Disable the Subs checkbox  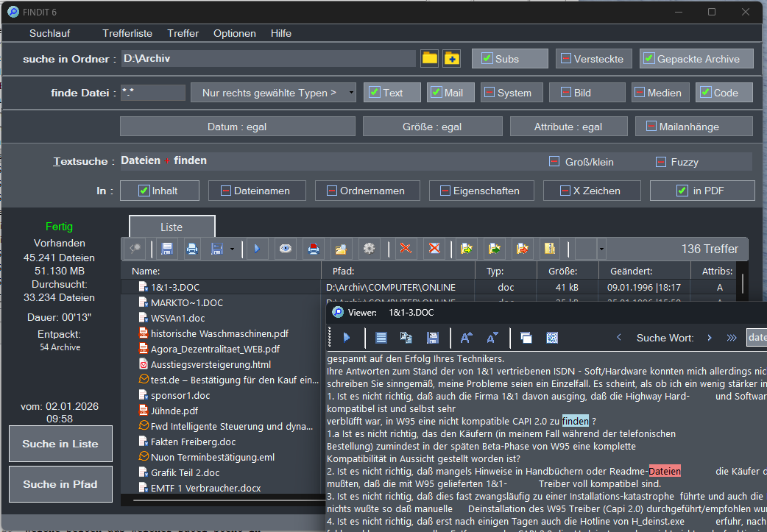point(487,59)
